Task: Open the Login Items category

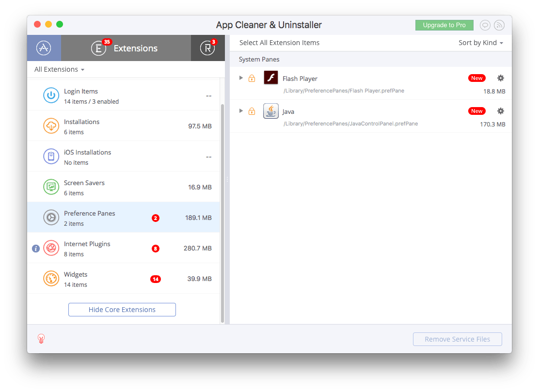Action: click(80, 95)
